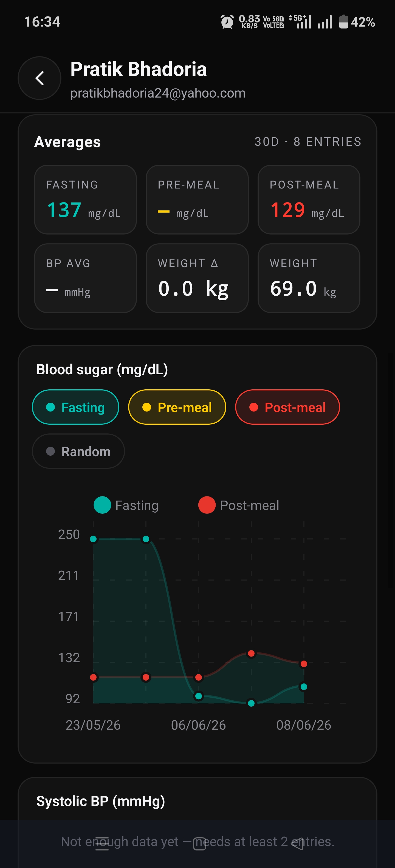Tap the 30D · 8 ENTRIES label

pyautogui.click(x=308, y=142)
